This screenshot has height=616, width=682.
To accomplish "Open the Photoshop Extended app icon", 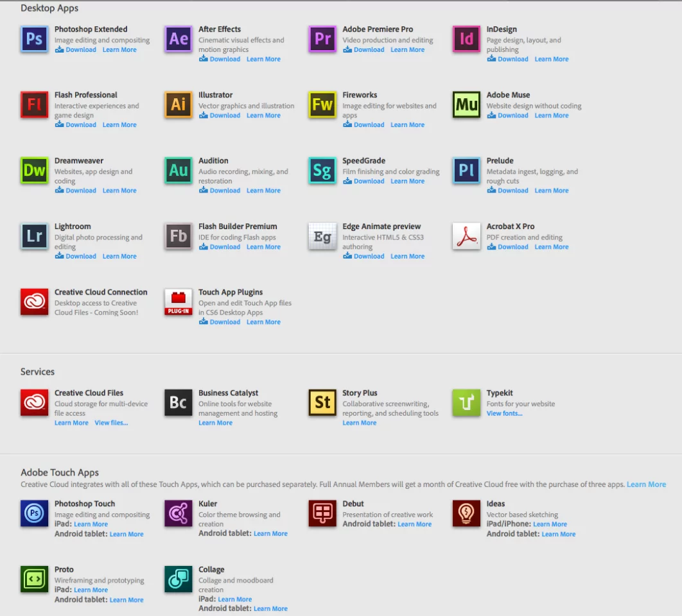I will (33, 38).
